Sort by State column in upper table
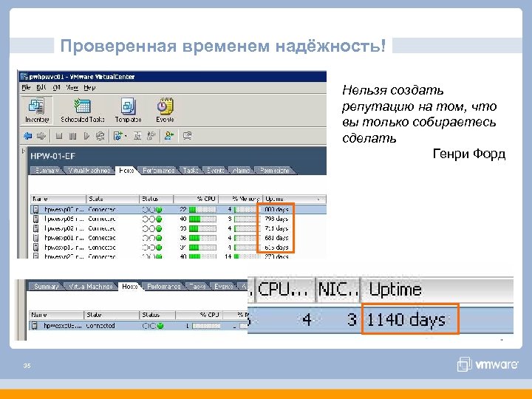The height and width of the screenshot is (399, 532). click(113, 199)
